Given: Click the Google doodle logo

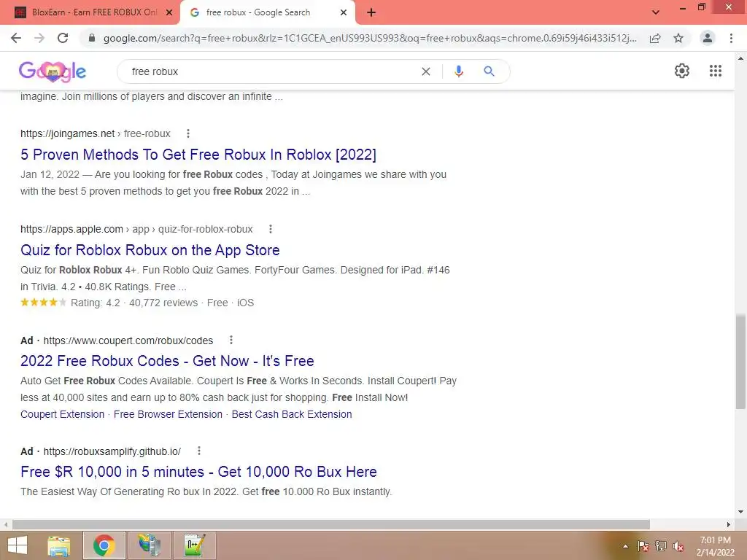Looking at the screenshot, I should (x=53, y=71).
